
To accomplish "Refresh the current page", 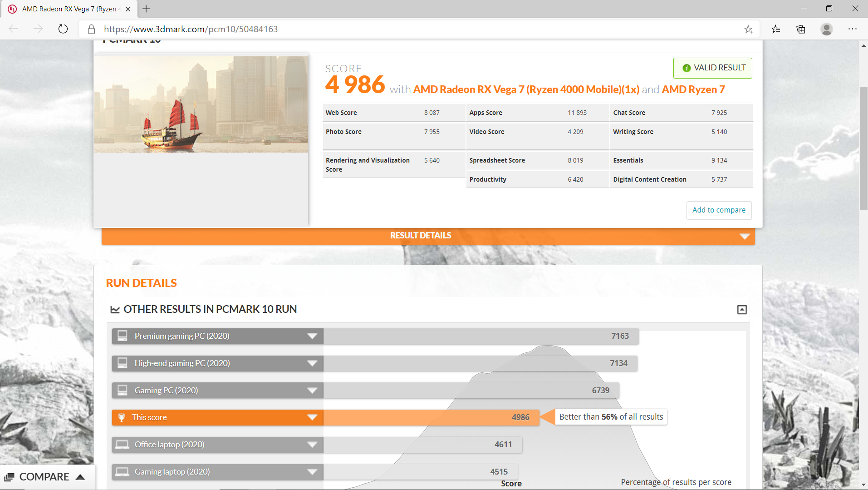I will pos(63,29).
